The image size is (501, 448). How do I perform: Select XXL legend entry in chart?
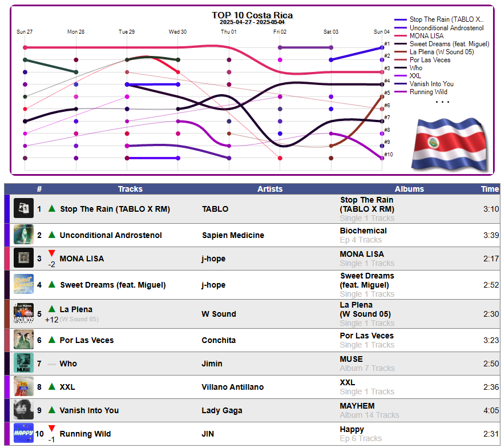(407, 76)
